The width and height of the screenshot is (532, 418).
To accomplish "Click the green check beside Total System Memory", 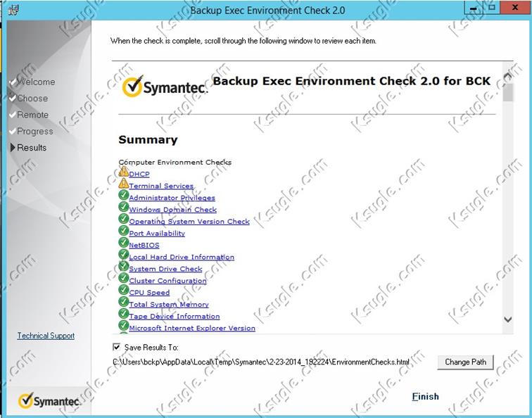I will (x=124, y=302).
